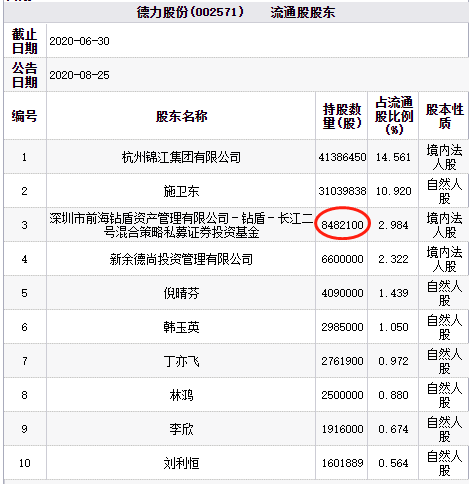Viewport: 474px width, 484px height.
Task: Click the holding value 2761900
Action: pyautogui.click(x=342, y=361)
